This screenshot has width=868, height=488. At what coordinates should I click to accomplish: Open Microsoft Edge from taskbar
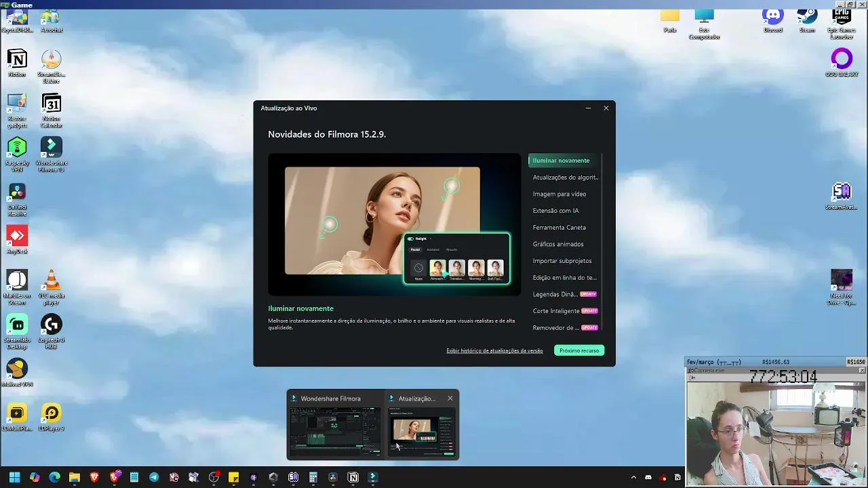click(54, 477)
